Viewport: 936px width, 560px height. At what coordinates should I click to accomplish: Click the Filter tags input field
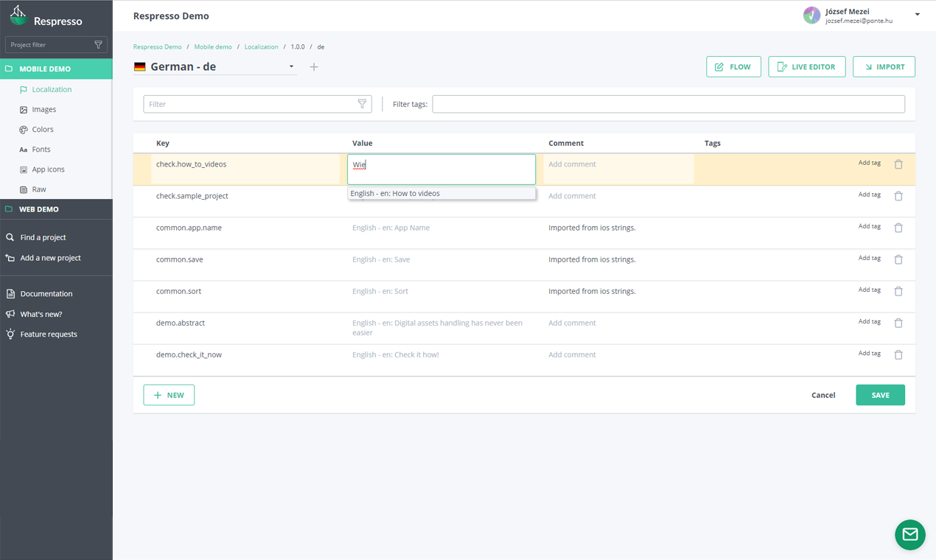668,103
